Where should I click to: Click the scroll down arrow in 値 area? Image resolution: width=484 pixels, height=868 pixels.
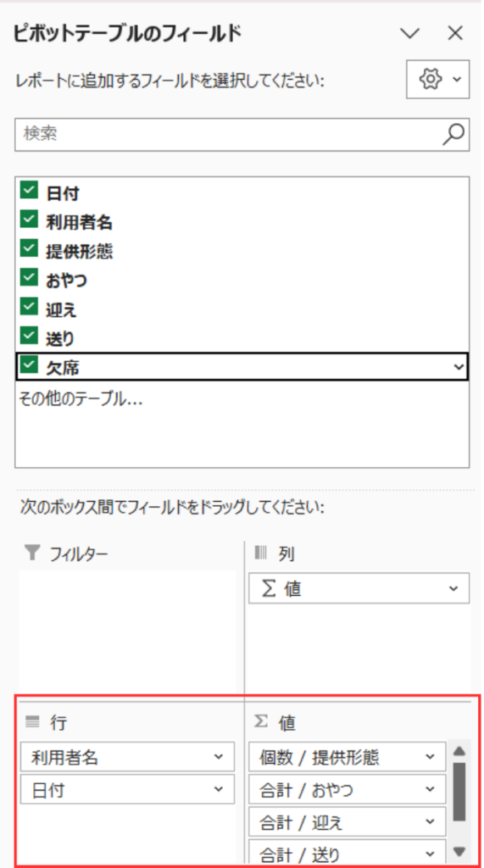pyautogui.click(x=459, y=851)
